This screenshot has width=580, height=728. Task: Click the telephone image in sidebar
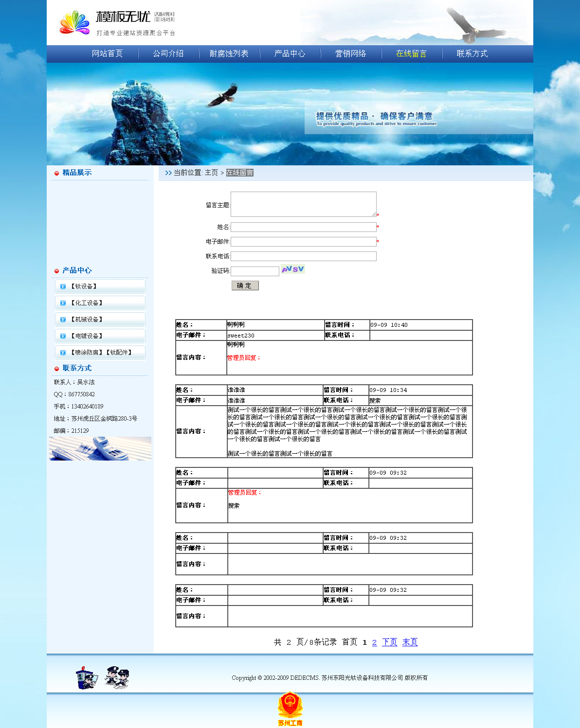click(x=100, y=448)
